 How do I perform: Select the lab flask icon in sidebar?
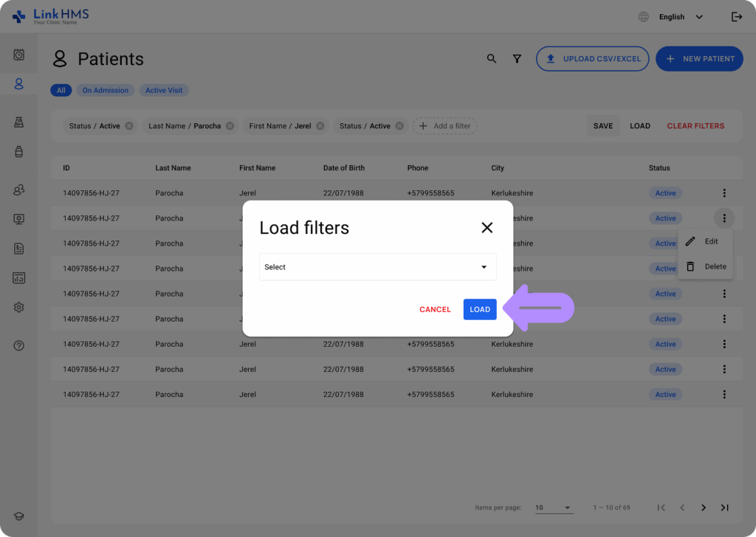point(18,122)
